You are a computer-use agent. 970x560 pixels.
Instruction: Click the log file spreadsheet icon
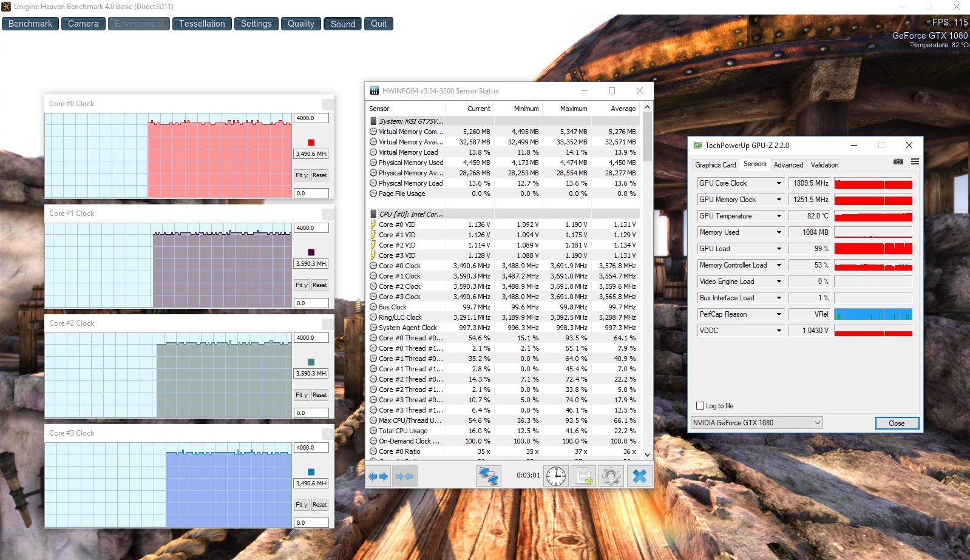pyautogui.click(x=584, y=476)
